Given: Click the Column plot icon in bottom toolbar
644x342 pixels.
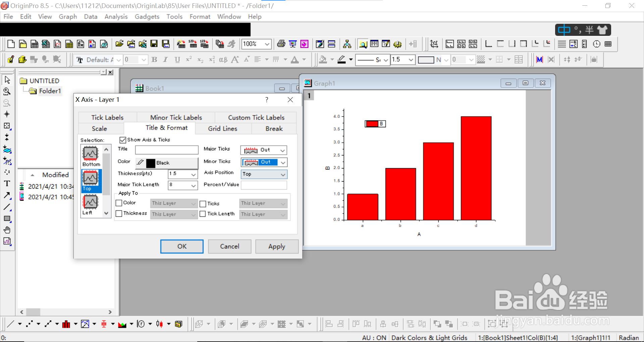Looking at the screenshot, I should point(66,324).
